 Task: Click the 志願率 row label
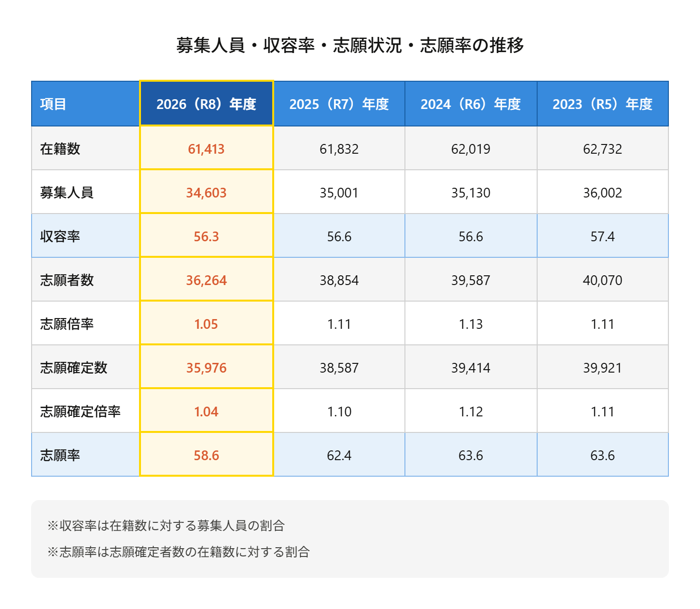pyautogui.click(x=60, y=455)
